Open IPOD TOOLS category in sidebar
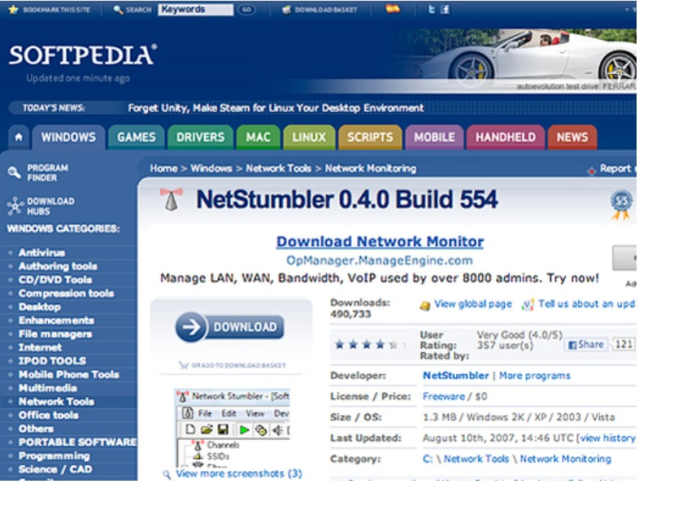The image size is (700, 523). 52,361
